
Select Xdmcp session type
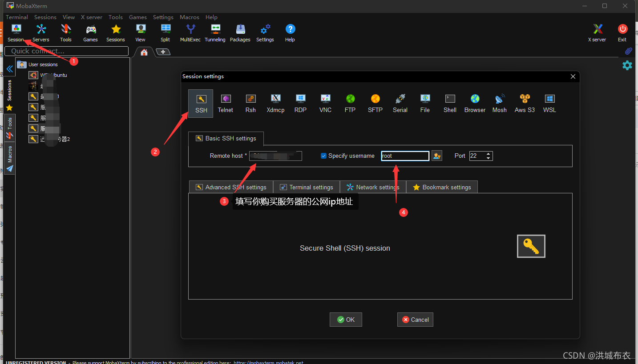point(275,104)
